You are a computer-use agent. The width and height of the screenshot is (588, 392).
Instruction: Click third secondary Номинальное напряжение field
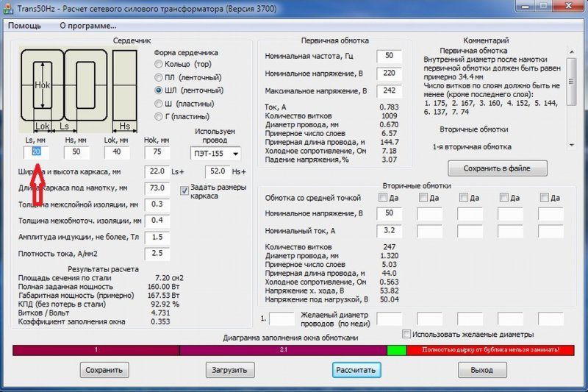pyautogui.click(x=470, y=214)
